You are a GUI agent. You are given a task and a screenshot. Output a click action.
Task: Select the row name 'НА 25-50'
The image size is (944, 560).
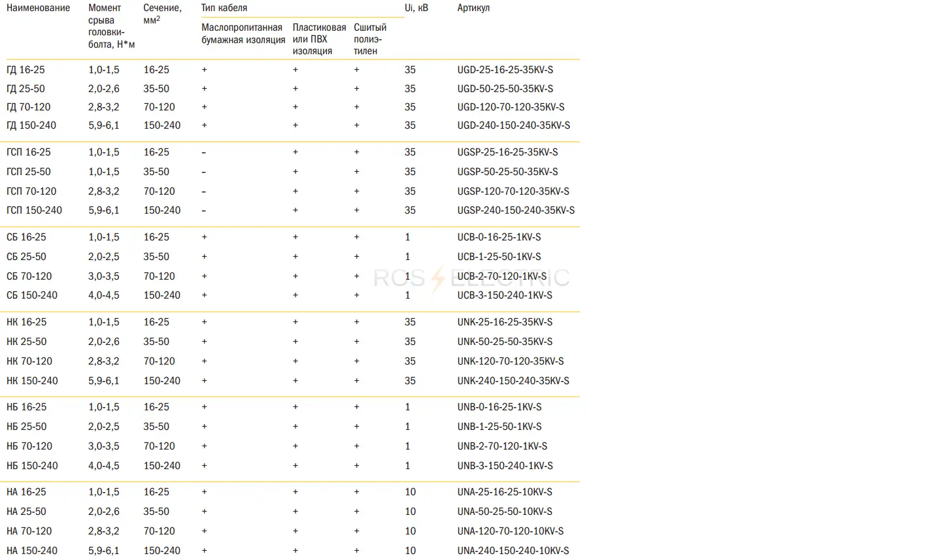[26, 512]
